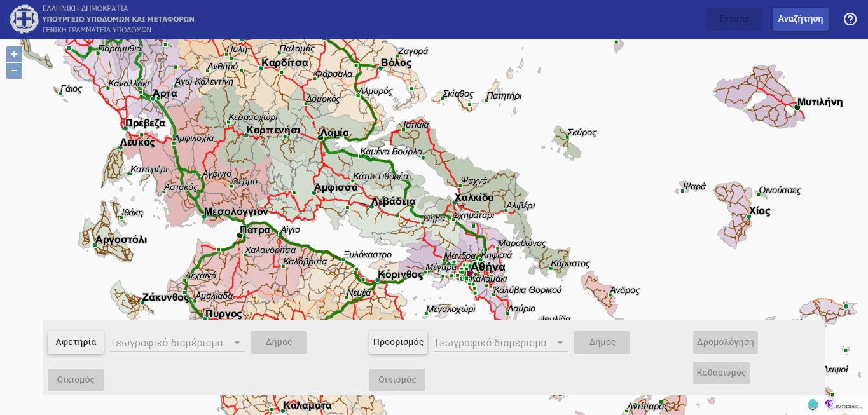Image resolution: width=868 pixels, height=415 pixels.
Task: Click the Mytilene city marker dot
Action: [x=797, y=107]
